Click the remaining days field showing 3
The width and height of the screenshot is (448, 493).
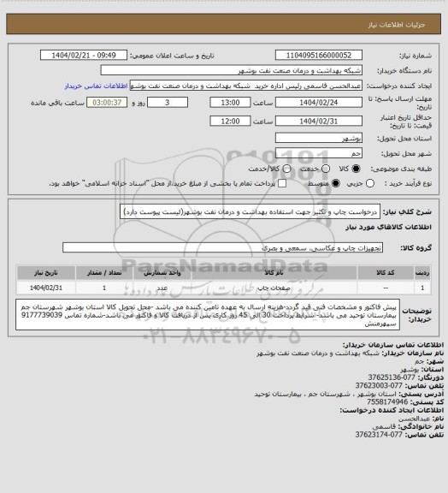168,103
